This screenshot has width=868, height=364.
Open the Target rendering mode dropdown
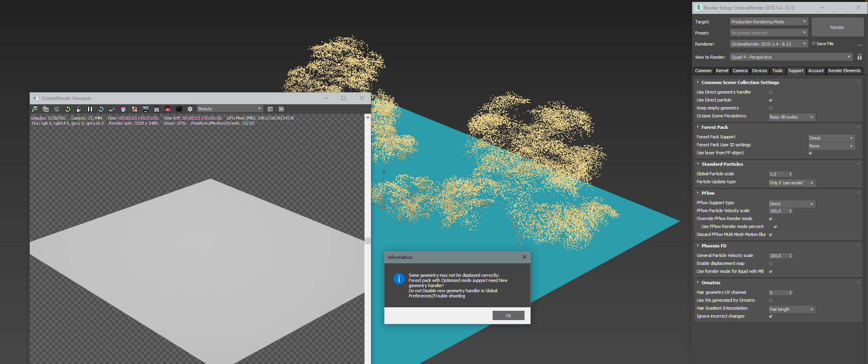[x=769, y=22]
